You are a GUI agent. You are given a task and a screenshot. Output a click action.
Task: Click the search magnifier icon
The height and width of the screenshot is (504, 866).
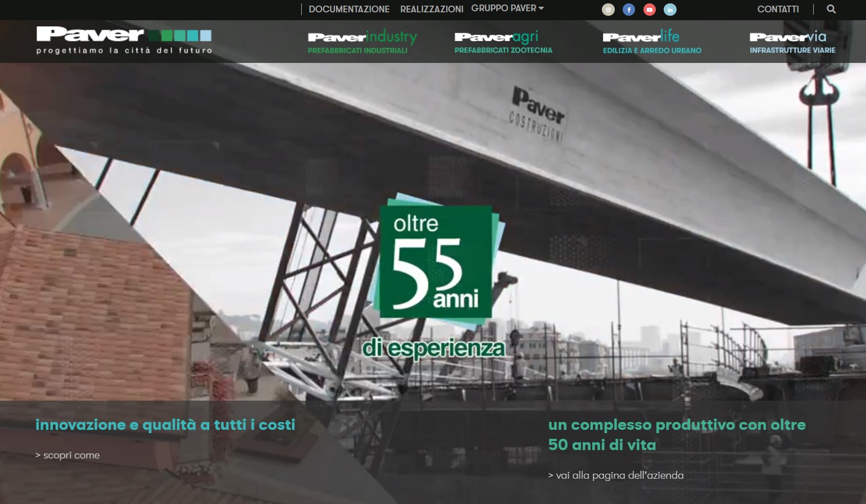pyautogui.click(x=831, y=9)
